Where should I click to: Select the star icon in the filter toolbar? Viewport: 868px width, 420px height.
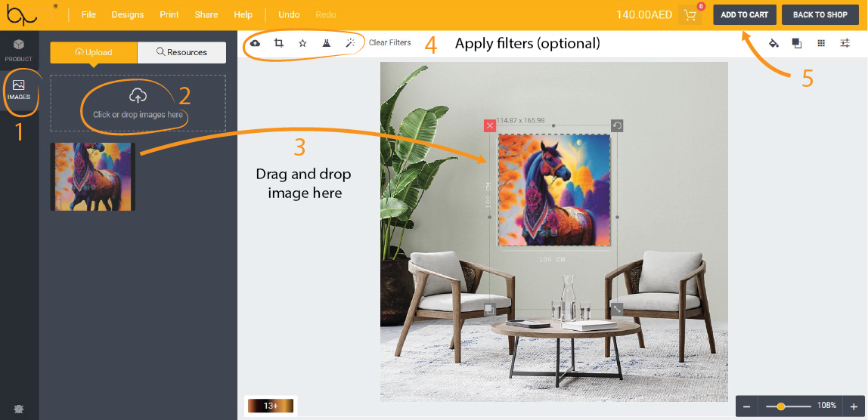[x=302, y=43]
